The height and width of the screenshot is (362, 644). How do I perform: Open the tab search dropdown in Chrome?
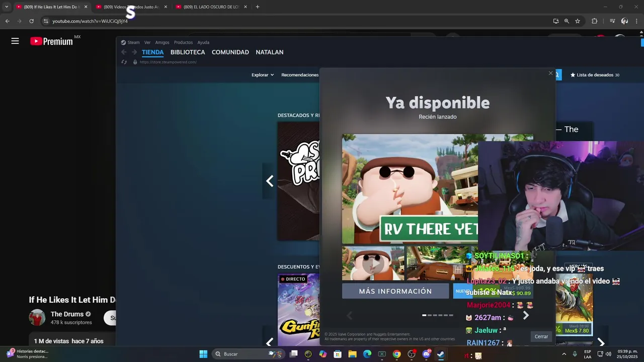coord(7,7)
